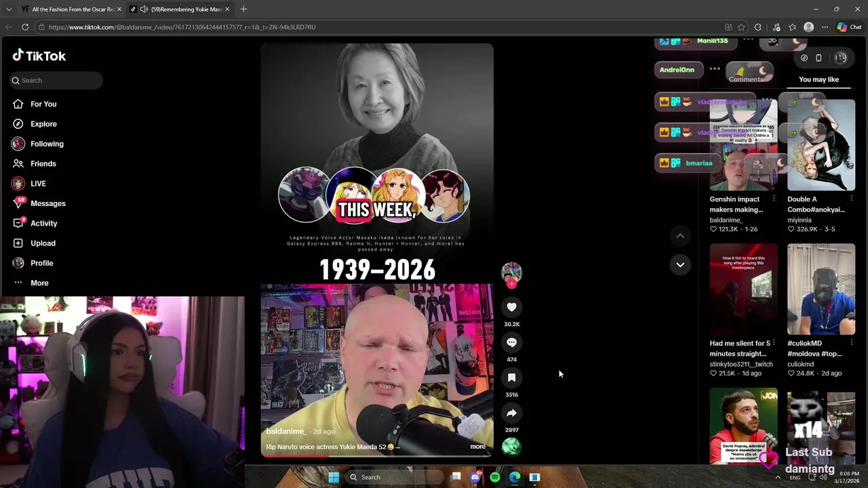The height and width of the screenshot is (488, 868).
Task: Open stinkytoe3211__twitch creator link
Action: 741,364
